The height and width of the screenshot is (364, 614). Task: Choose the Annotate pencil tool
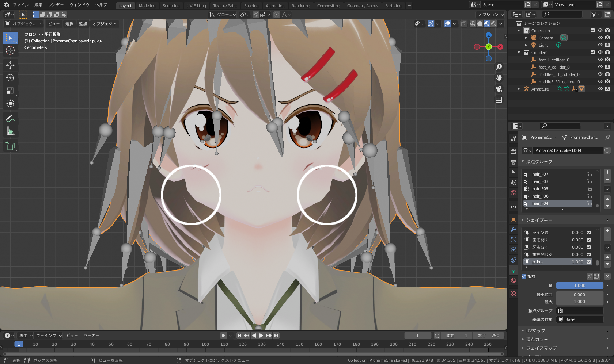tap(10, 118)
